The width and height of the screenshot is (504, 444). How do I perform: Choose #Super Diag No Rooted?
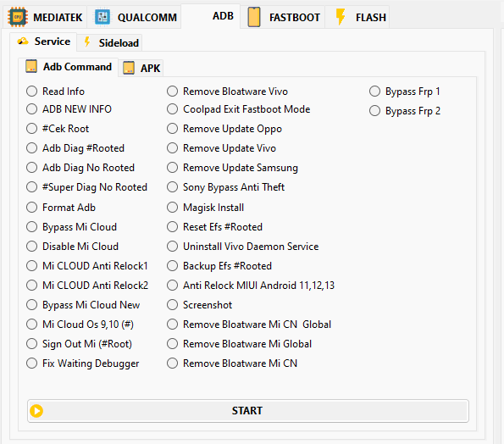tap(86, 187)
